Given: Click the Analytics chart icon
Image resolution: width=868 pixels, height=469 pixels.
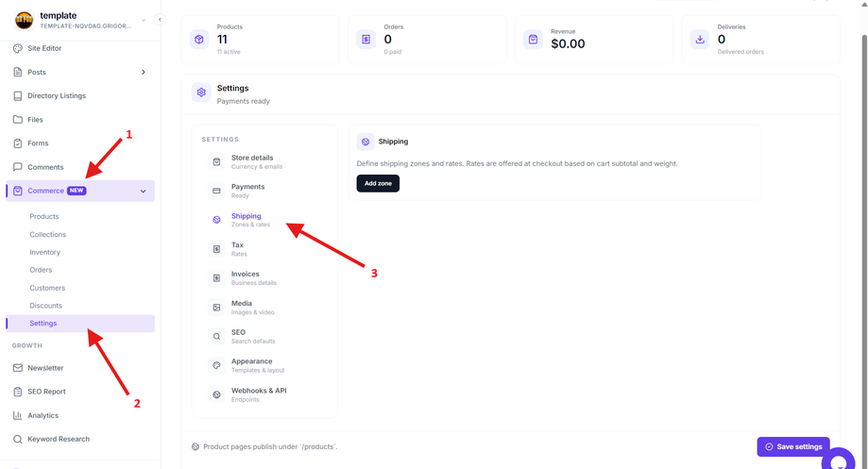Looking at the screenshot, I should coord(18,415).
